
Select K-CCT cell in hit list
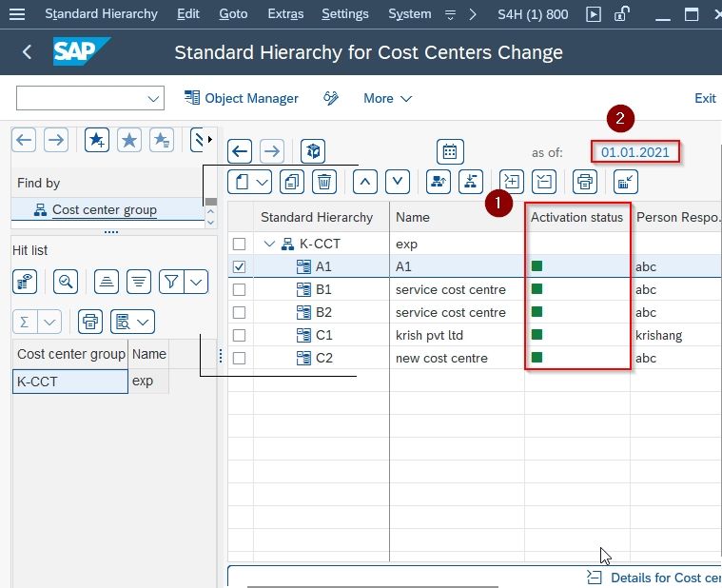[70, 382]
